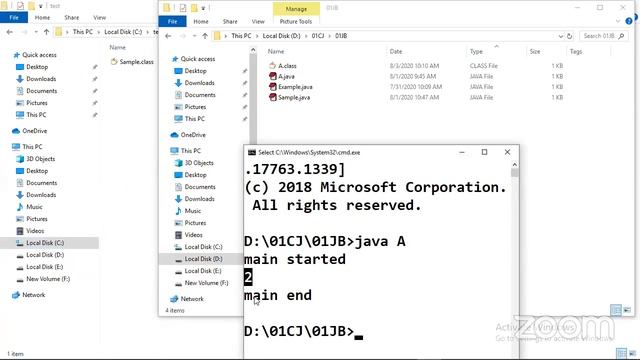Screen dimensions: 640x360
Task: Open the Manage contextual tab
Action: (296, 9)
